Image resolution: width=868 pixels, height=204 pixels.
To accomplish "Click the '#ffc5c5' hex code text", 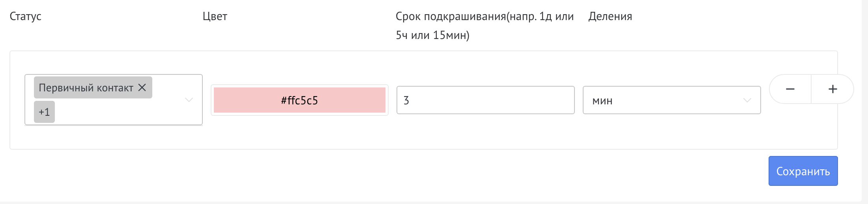I will (x=299, y=100).
